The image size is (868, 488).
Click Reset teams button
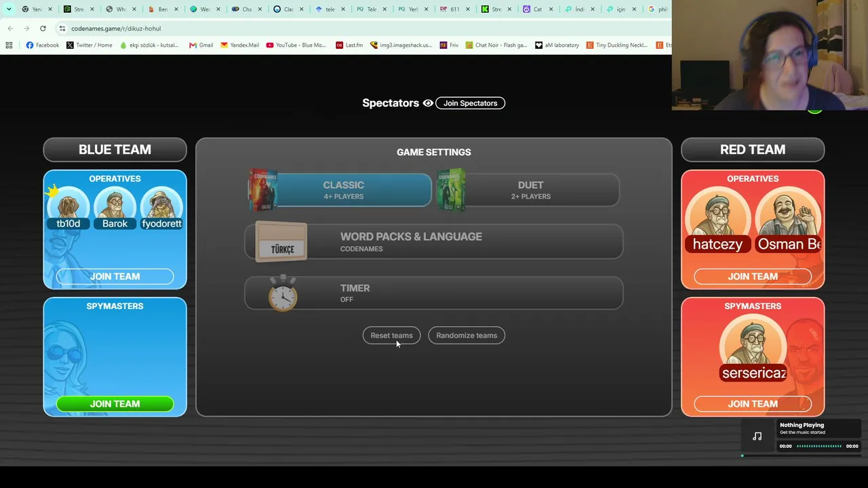[391, 335]
